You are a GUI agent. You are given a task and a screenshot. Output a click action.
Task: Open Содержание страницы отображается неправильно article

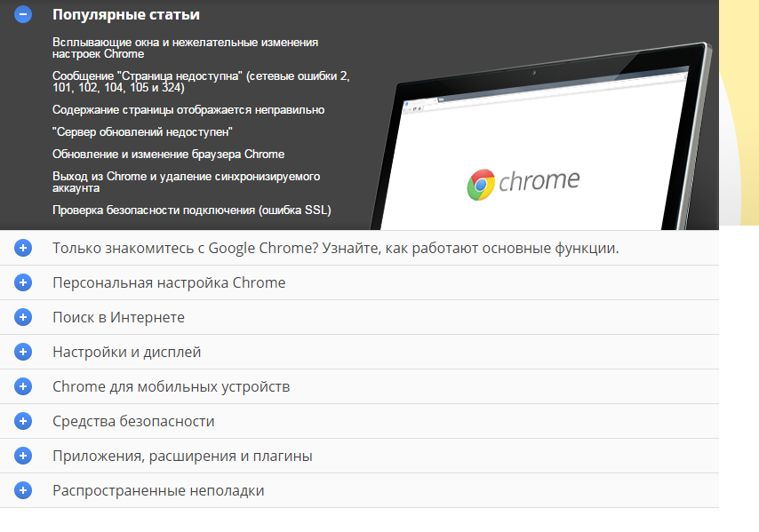[x=188, y=110]
